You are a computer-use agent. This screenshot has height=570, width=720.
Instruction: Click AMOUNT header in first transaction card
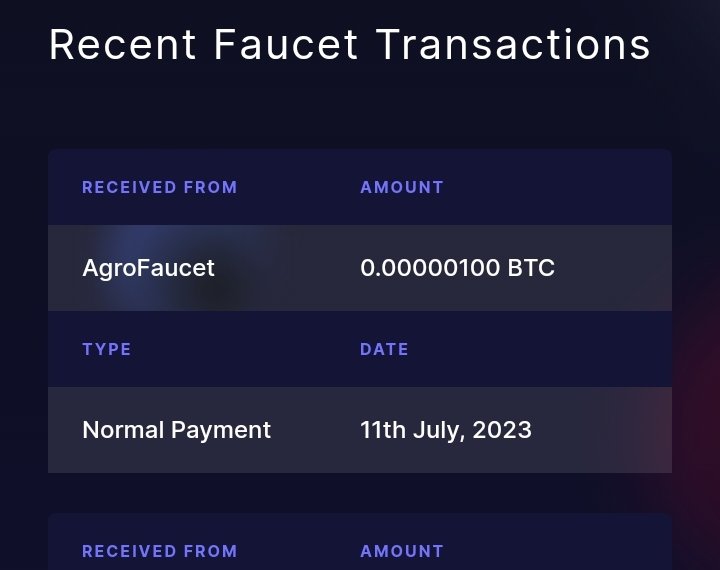click(402, 187)
